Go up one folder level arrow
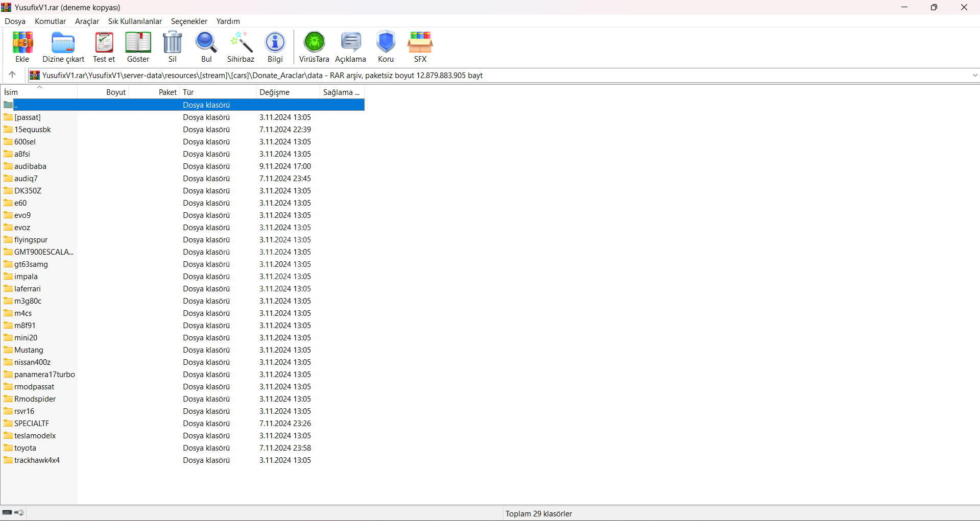The width and height of the screenshot is (980, 521). pyautogui.click(x=12, y=75)
